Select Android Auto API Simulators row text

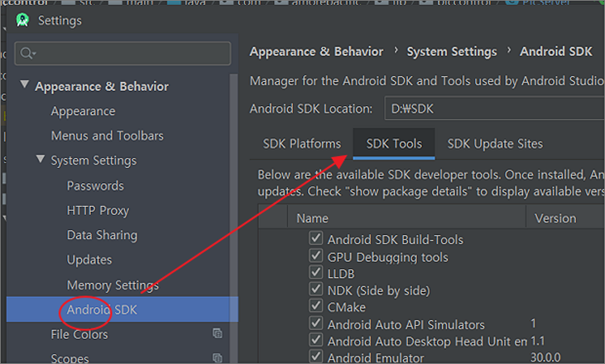point(406,325)
